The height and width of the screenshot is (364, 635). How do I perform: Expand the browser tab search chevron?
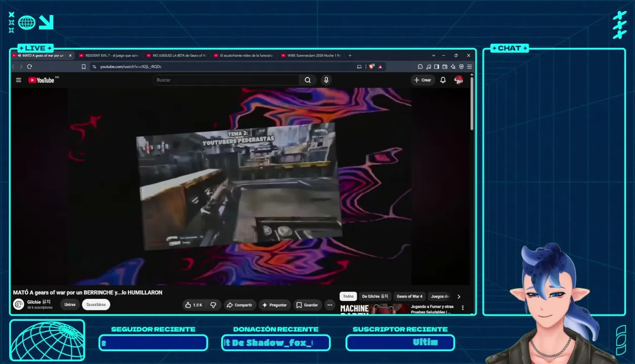point(434,55)
